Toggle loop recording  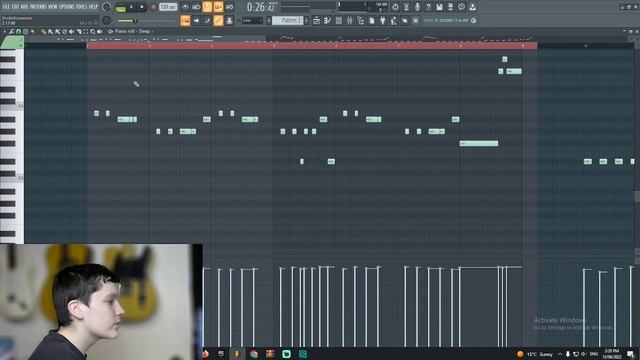[229, 7]
